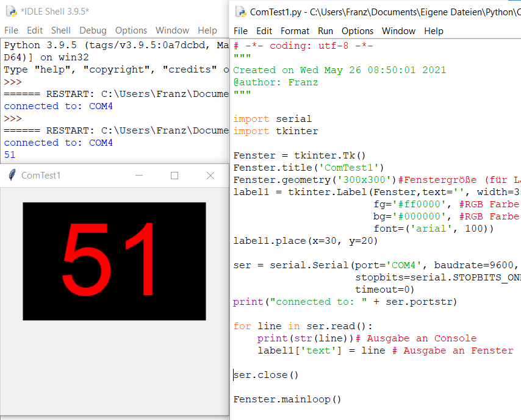Click the 'import serial' line in editor
521x420 pixels.
(x=273, y=119)
